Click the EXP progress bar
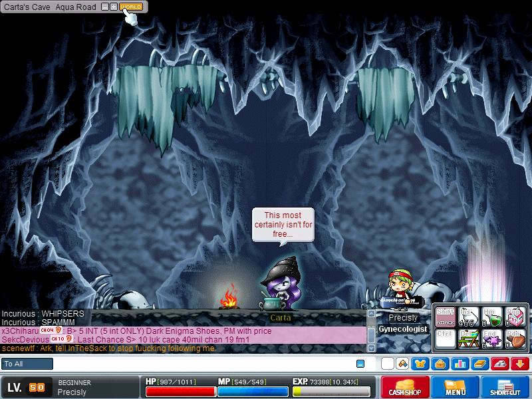 pyautogui.click(x=331, y=392)
